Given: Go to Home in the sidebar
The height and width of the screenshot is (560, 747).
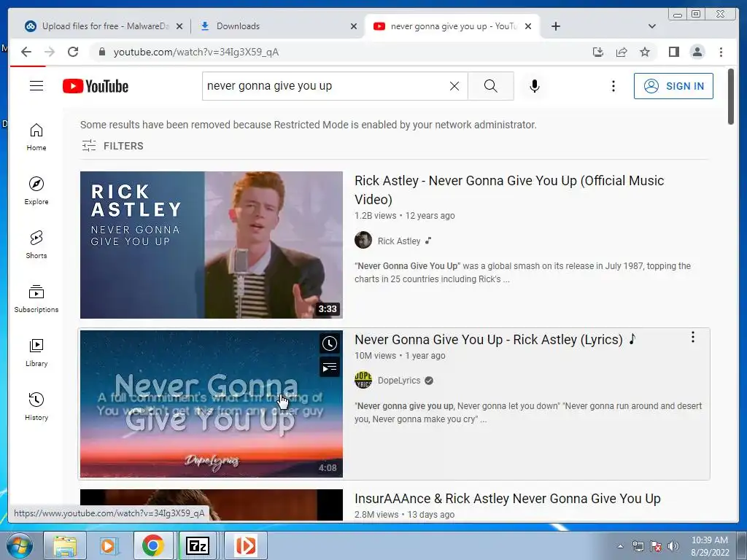Looking at the screenshot, I should click(x=36, y=137).
